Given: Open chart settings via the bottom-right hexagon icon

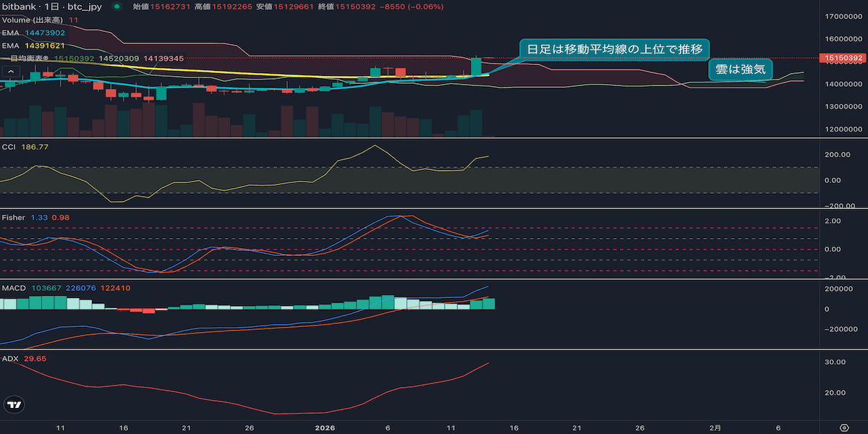Looking at the screenshot, I should click(843, 427).
